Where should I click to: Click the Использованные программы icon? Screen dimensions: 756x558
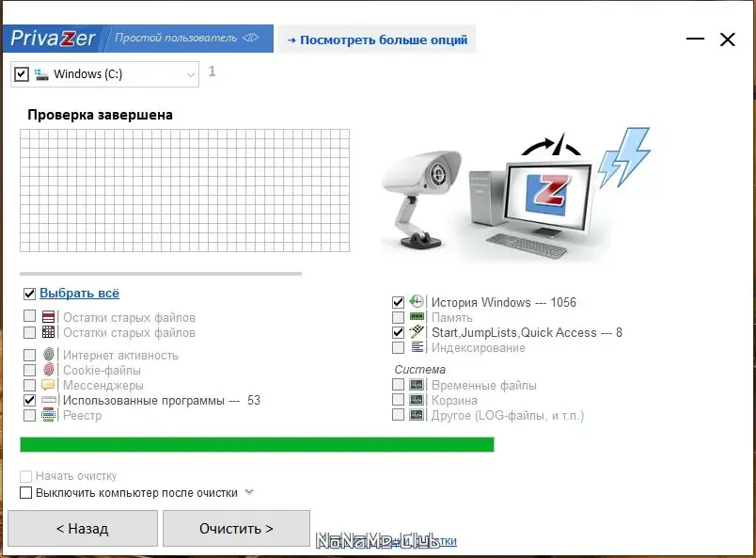[x=49, y=400]
